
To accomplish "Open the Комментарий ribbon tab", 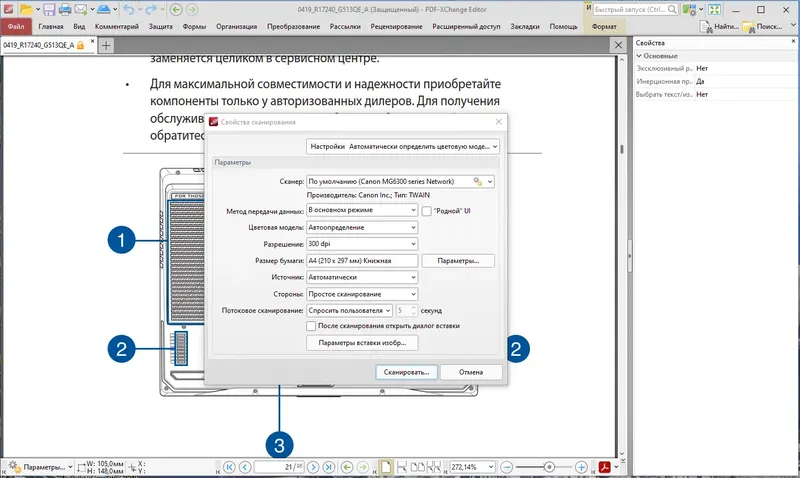I will tap(117, 27).
